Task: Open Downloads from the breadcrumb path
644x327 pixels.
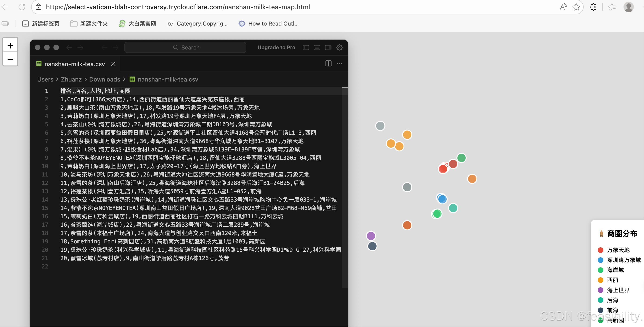Action: pos(104,79)
